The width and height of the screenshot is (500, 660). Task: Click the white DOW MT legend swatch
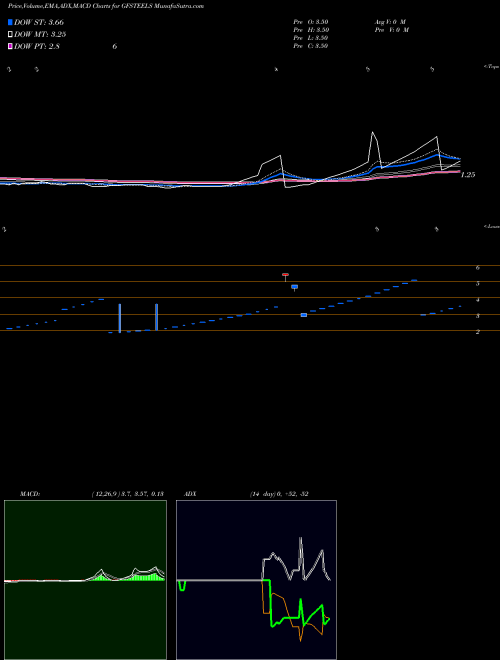(10, 35)
